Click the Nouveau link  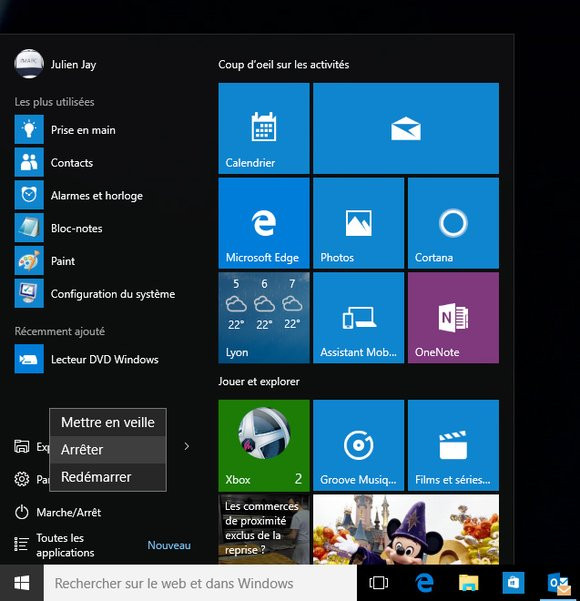pyautogui.click(x=169, y=545)
